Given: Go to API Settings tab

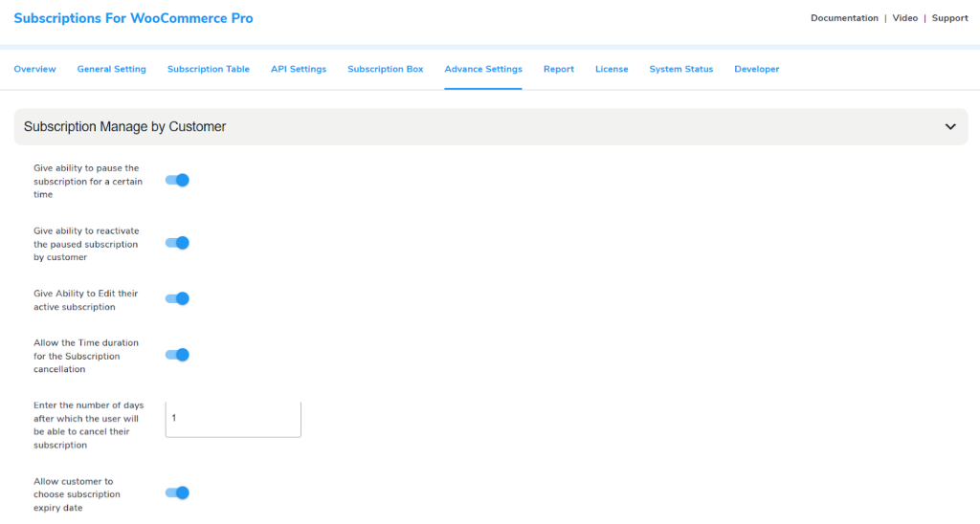Looking at the screenshot, I should [x=299, y=70].
